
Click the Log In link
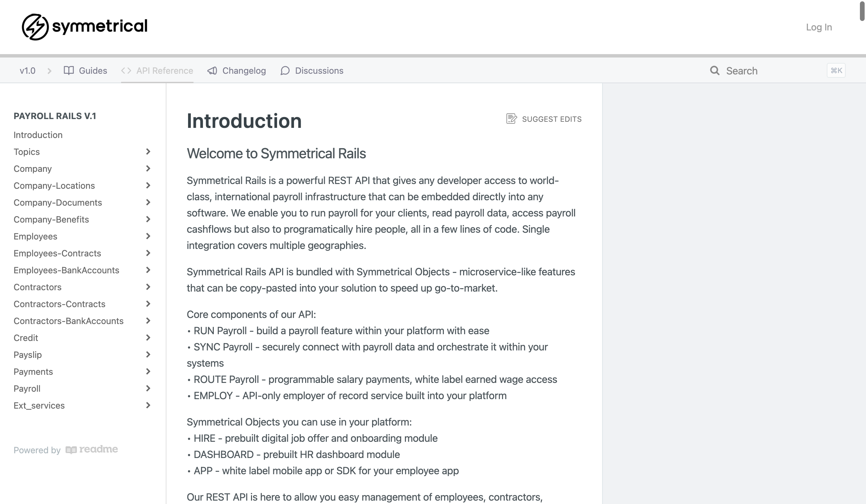click(x=819, y=27)
